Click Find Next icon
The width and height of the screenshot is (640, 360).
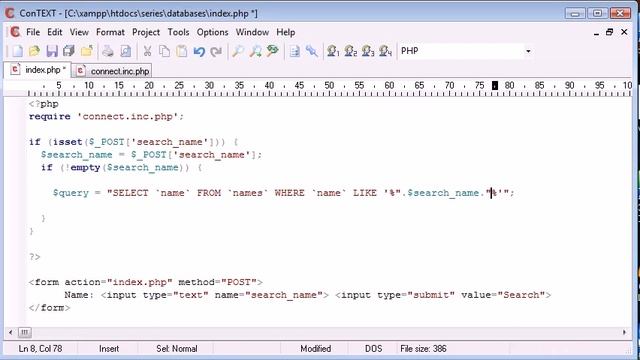pos(256,51)
